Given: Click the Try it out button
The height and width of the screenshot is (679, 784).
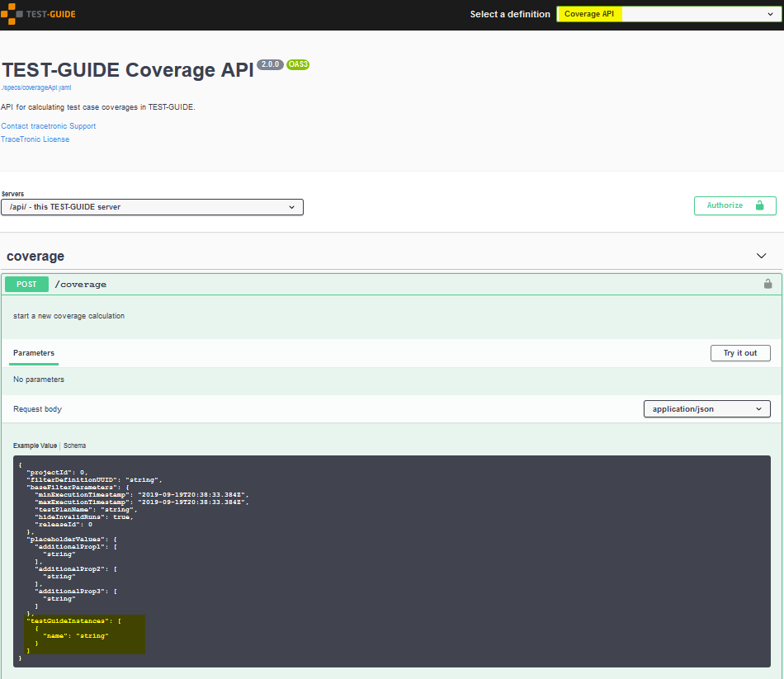Looking at the screenshot, I should pos(739,352).
